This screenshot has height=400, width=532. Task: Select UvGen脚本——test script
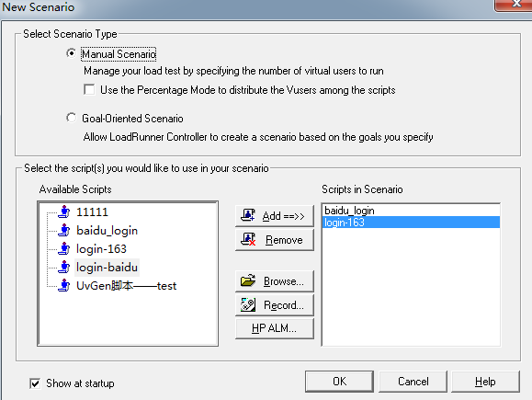point(126,286)
